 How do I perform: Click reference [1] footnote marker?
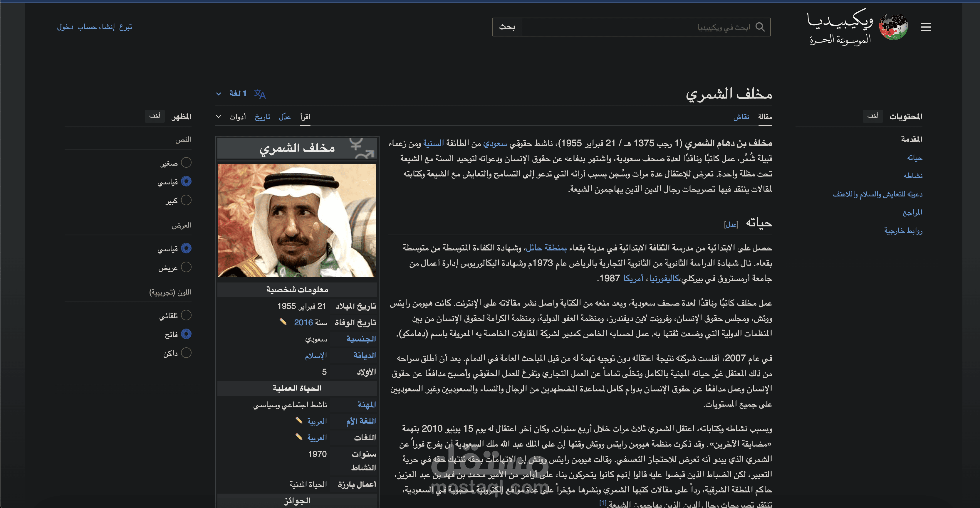(x=603, y=503)
